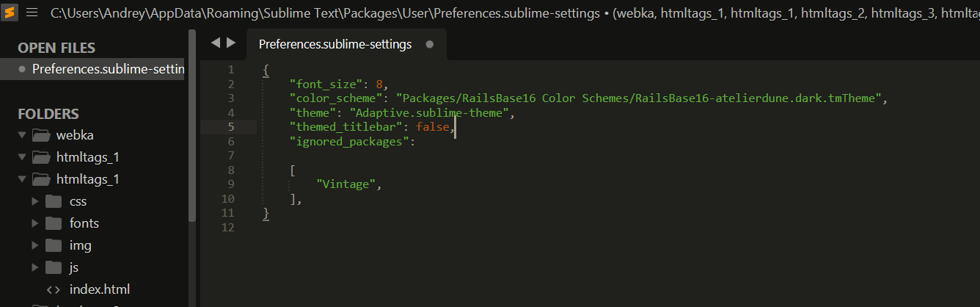The height and width of the screenshot is (307, 980).
Task: Click the img folder icon
Action: [54, 245]
